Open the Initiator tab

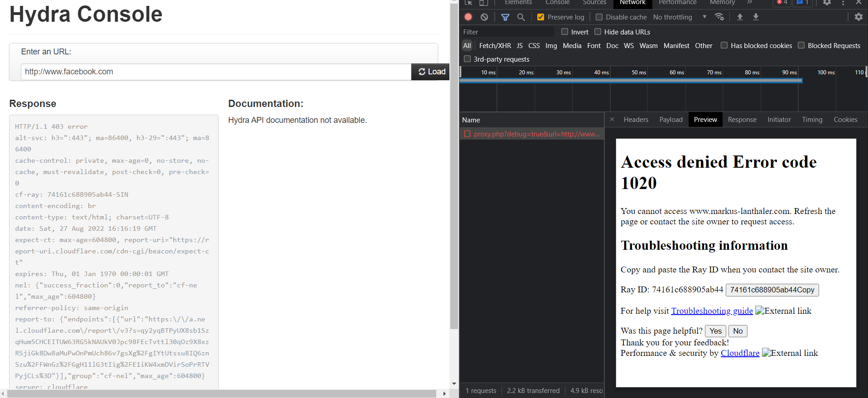779,120
